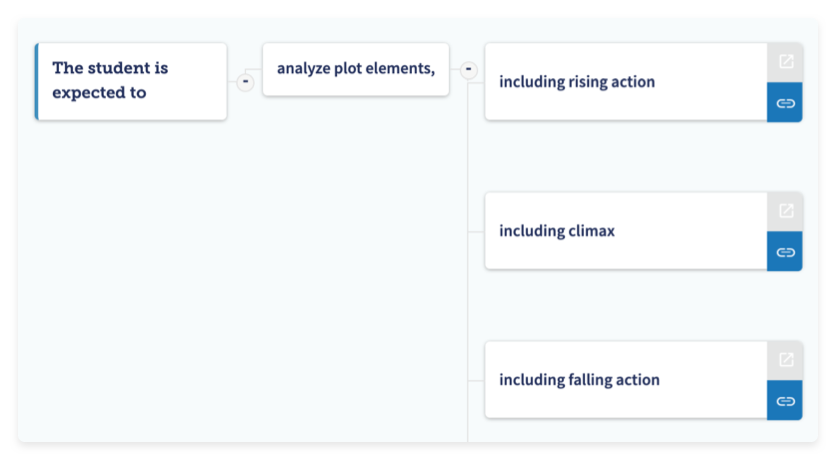Click 'The student is' heading text
The width and height of the screenshot is (836, 460).
click(110, 68)
